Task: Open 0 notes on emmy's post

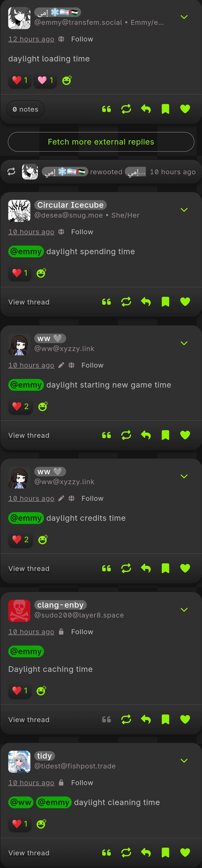Action: pyautogui.click(x=26, y=109)
